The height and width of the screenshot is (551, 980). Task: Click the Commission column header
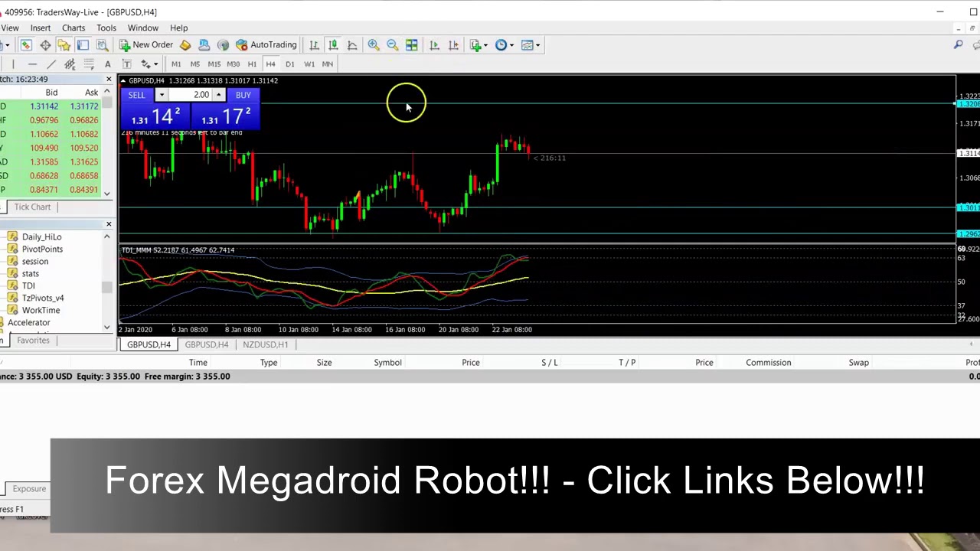pos(769,363)
